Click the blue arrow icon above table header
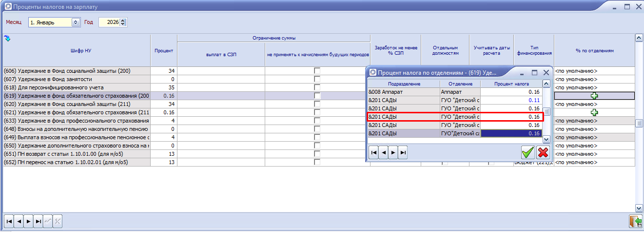This screenshot has width=644, height=232. tap(7, 38)
